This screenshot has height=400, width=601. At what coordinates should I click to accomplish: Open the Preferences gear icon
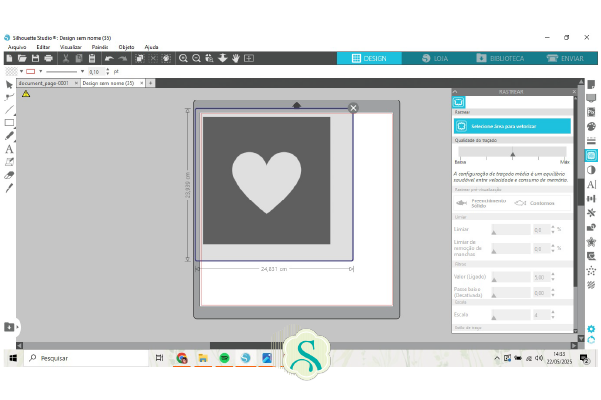[591, 329]
